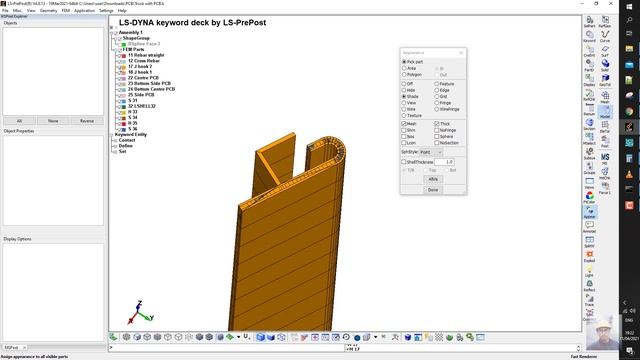This screenshot has height=360, width=640.
Task: Click the Appear appearance tool icon
Action: [x=590, y=211]
